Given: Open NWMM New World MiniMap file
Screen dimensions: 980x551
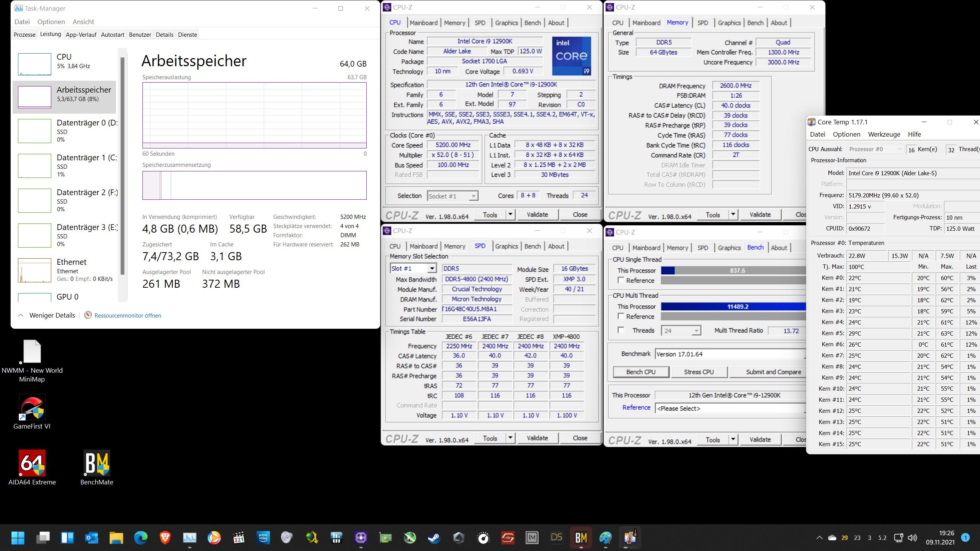Looking at the screenshot, I should pos(32,352).
